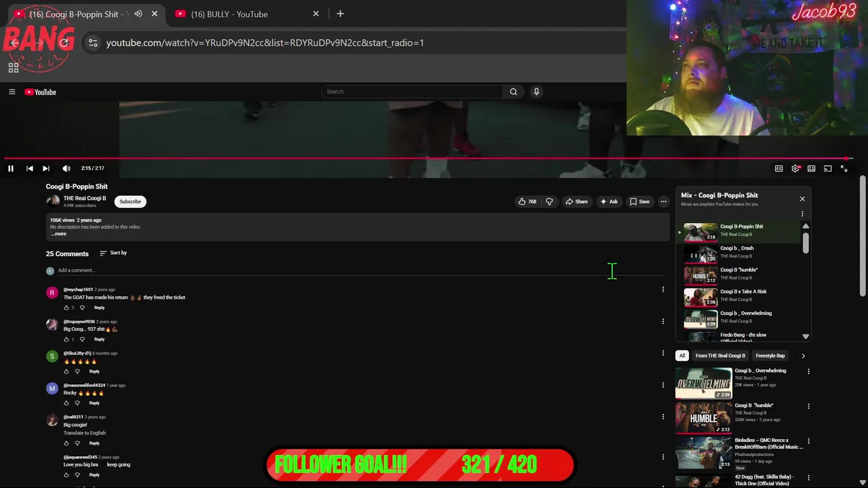Show more filter chips arrow
Screen dimensions: 868x488
pos(803,356)
